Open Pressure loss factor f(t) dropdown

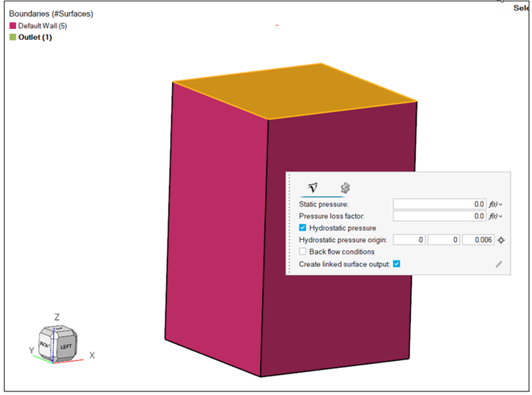pos(496,216)
